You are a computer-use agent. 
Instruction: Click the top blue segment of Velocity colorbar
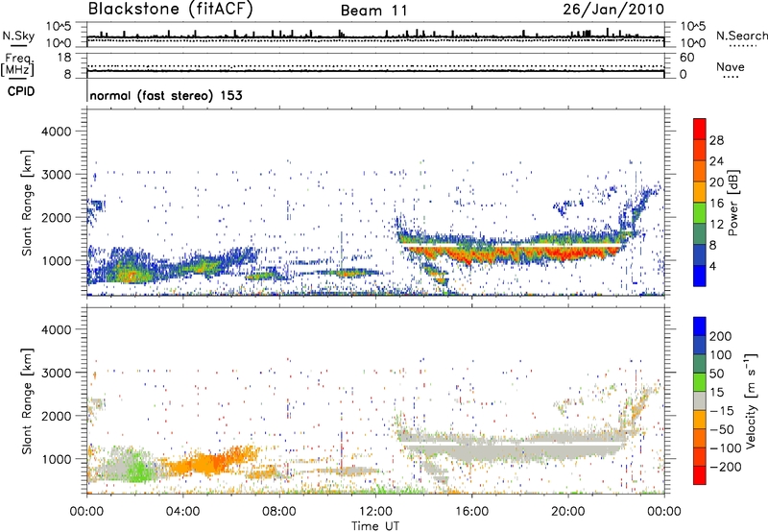[700, 326]
